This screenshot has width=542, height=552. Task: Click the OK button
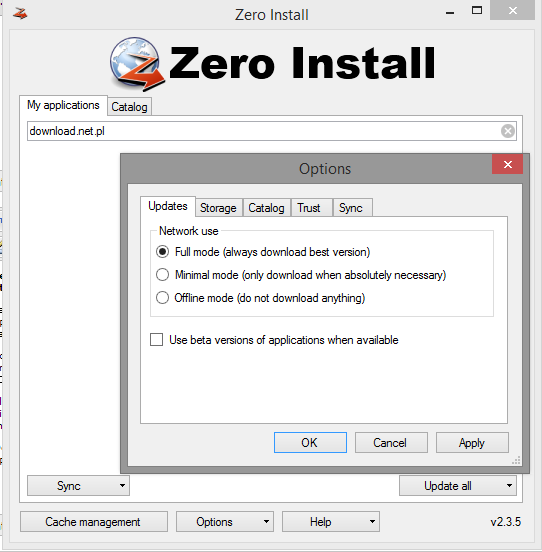coord(310,443)
